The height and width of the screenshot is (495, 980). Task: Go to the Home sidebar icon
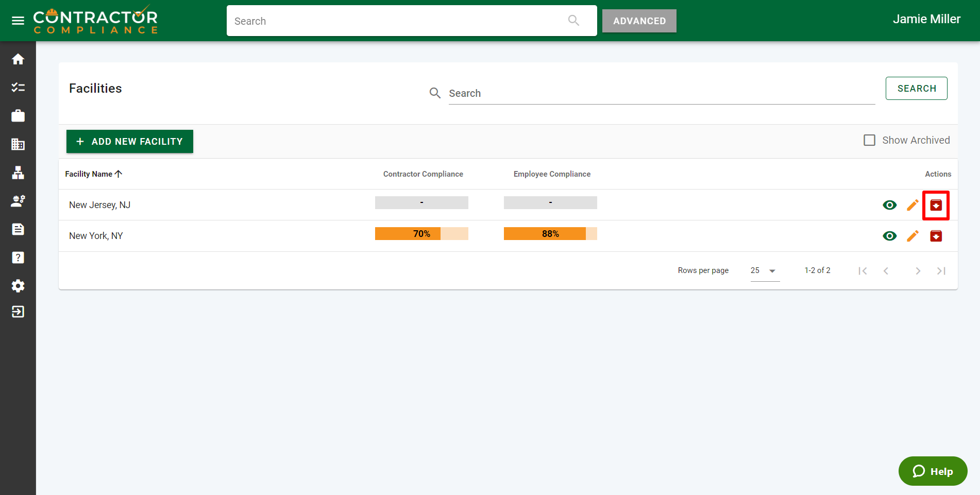(18, 60)
